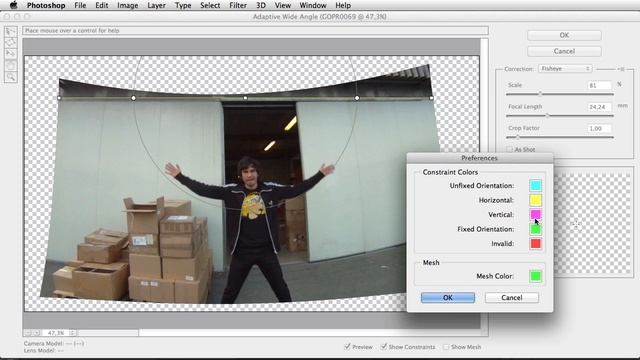Open the Select menu
Screen dimensions: 640x360
coord(210,5)
